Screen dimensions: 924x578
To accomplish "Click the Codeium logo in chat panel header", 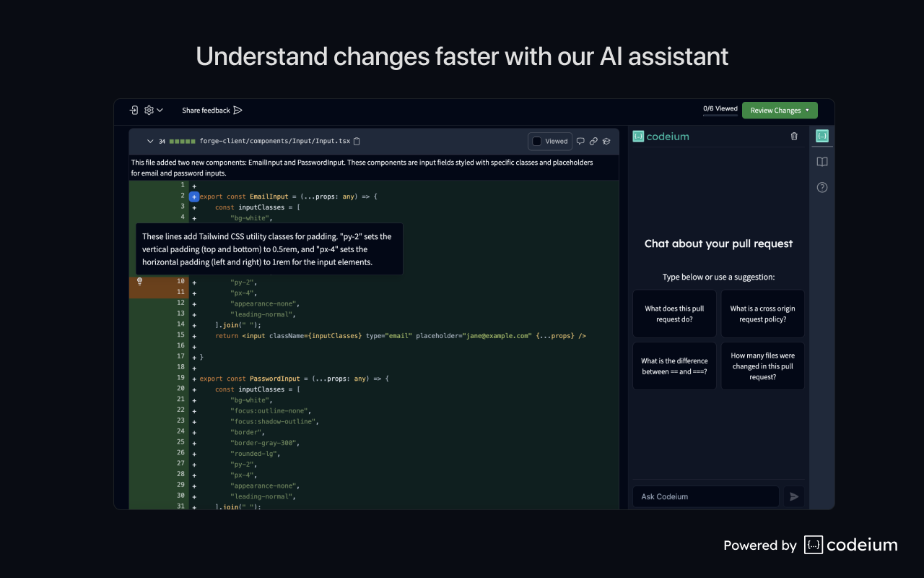I will pos(661,136).
